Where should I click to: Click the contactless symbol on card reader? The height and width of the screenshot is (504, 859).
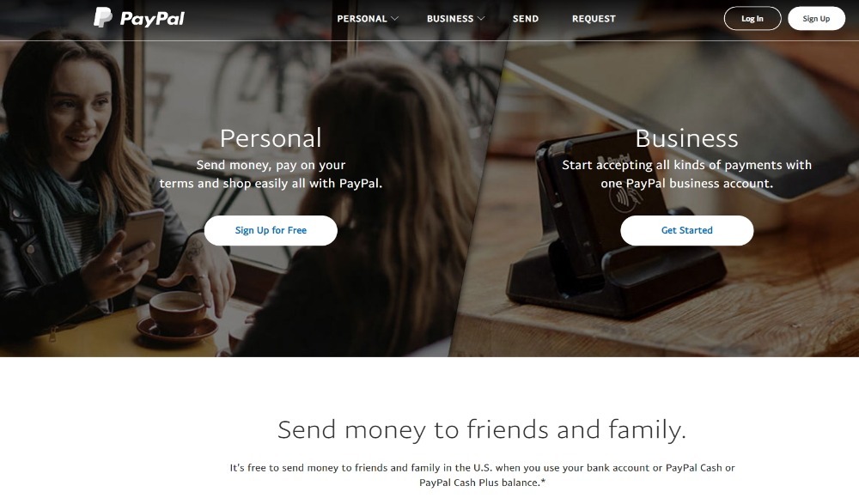click(624, 199)
